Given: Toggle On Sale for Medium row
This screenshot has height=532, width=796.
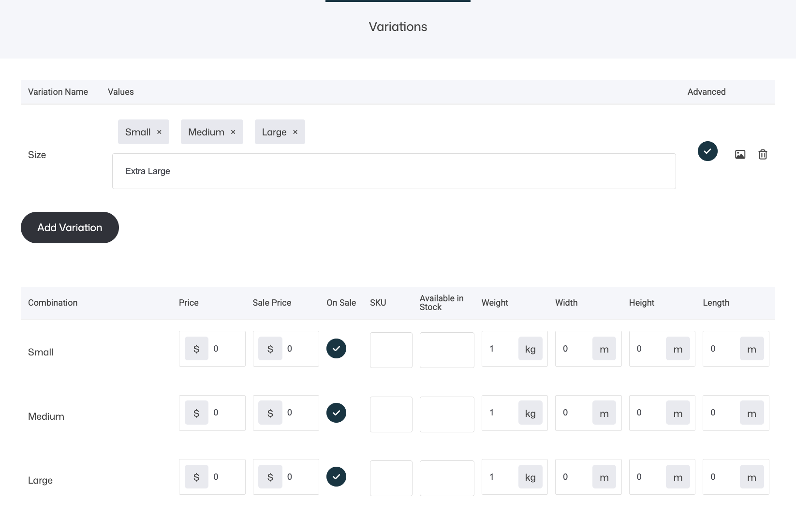Looking at the screenshot, I should point(336,413).
